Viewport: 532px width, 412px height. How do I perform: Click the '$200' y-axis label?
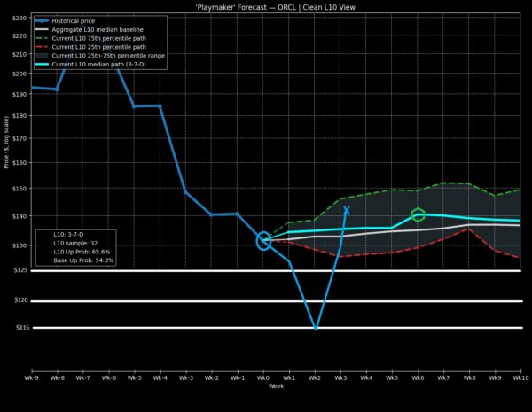pyautogui.click(x=20, y=74)
